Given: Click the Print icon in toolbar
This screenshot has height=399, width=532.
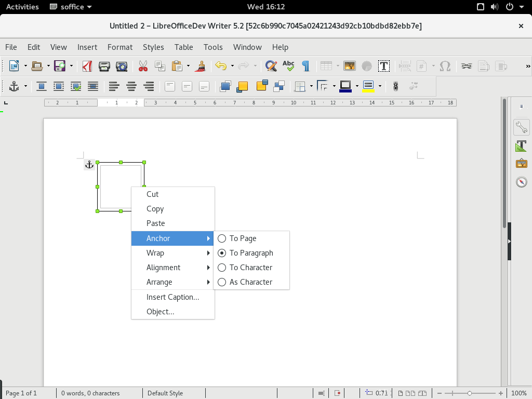Looking at the screenshot, I should pos(104,66).
